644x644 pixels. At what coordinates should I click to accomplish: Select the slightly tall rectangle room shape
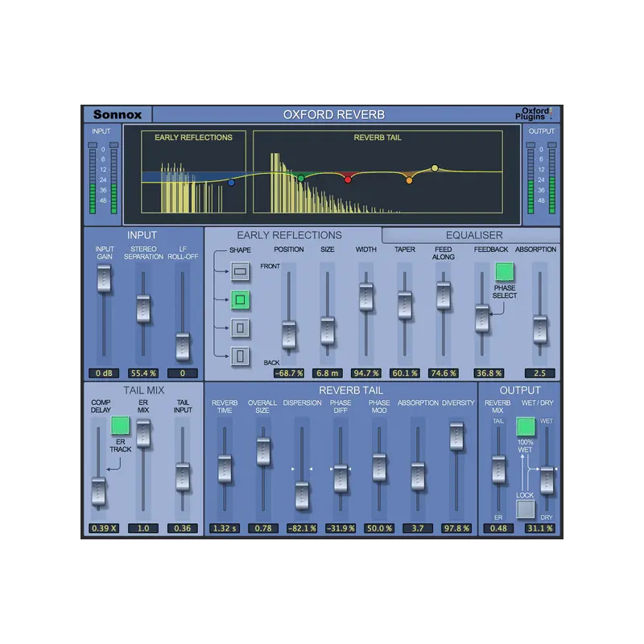(240, 328)
